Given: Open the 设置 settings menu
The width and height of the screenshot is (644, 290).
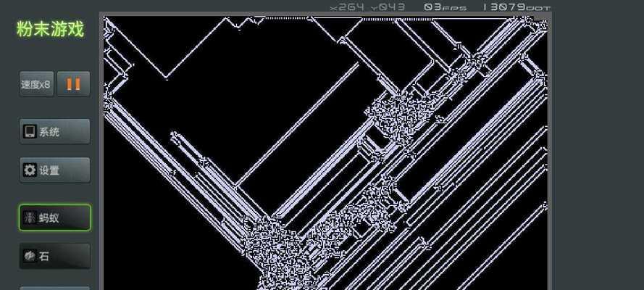Looking at the screenshot, I should [x=54, y=170].
